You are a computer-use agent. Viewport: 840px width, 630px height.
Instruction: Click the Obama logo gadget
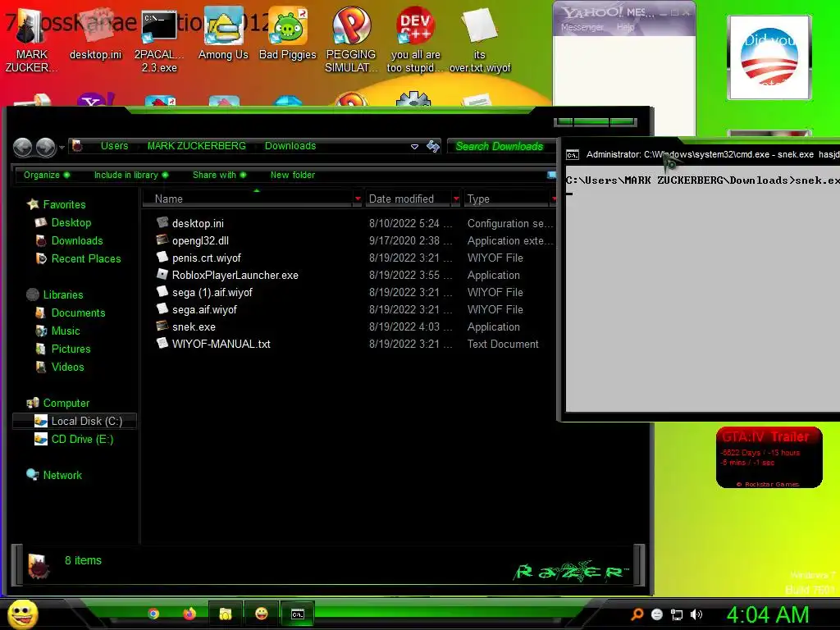click(769, 57)
